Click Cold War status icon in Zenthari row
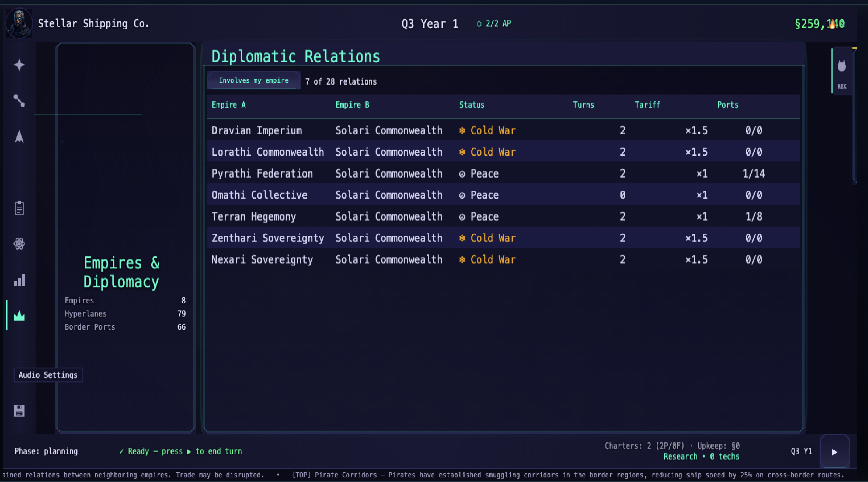The image size is (868, 482). click(462, 238)
